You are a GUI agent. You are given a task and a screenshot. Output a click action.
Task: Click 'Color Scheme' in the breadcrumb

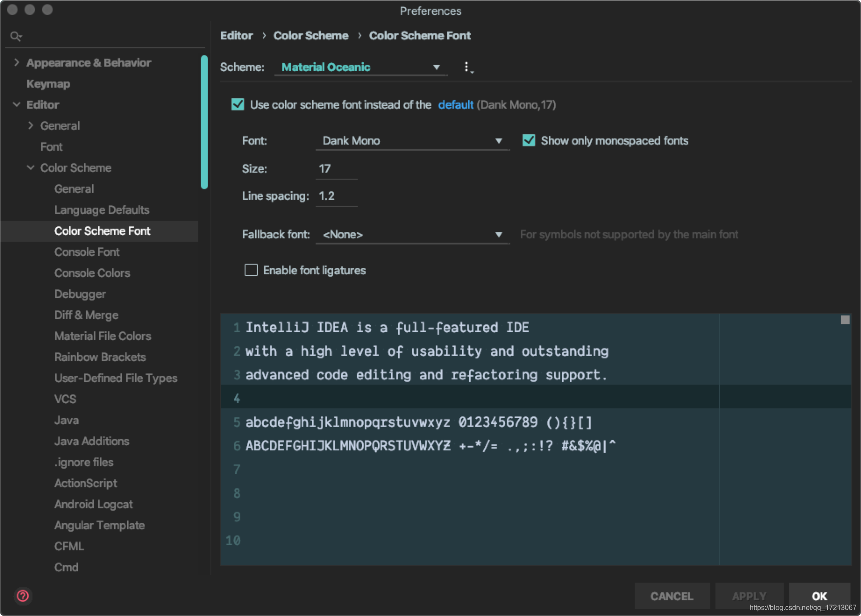tap(311, 35)
